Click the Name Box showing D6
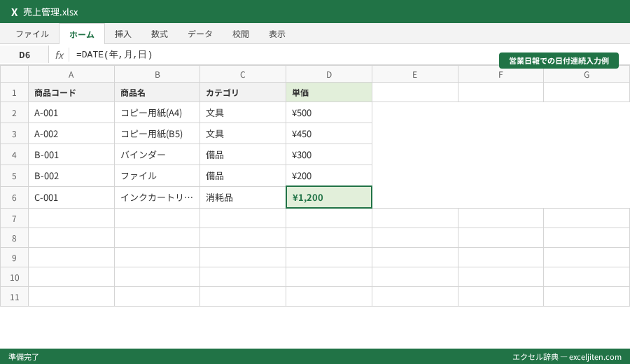Image resolution: width=630 pixels, height=364 pixels. [x=24, y=55]
